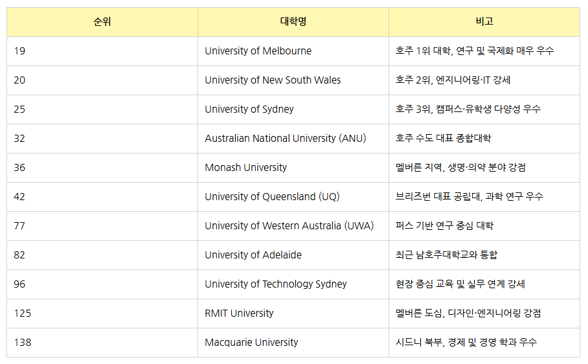
Task: Select rank cell 42
Action: click(102, 197)
